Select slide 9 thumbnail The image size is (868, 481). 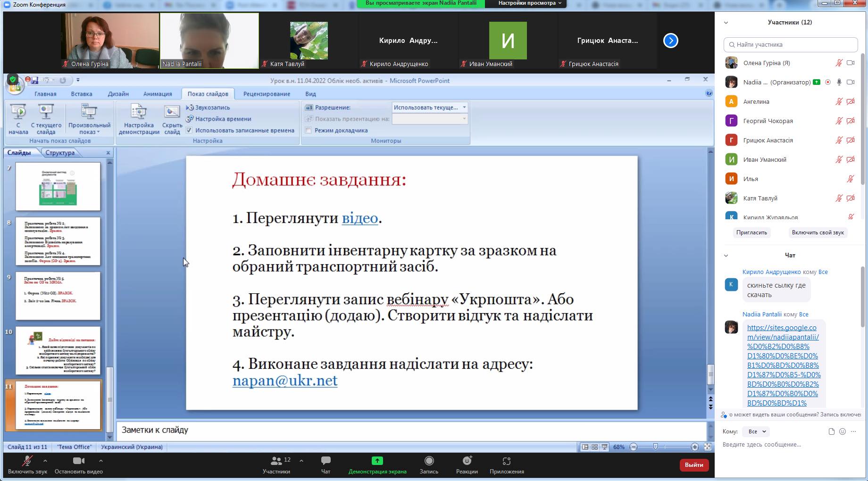coord(58,296)
